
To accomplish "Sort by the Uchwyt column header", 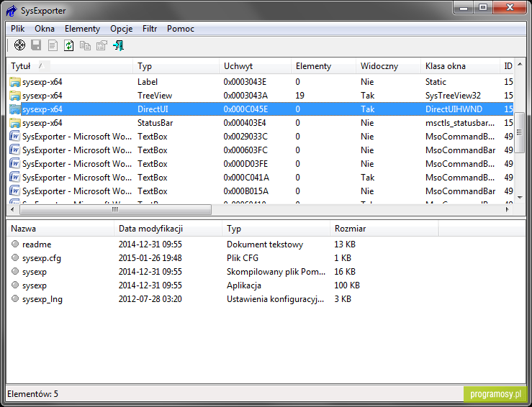I will pyautogui.click(x=255, y=66).
